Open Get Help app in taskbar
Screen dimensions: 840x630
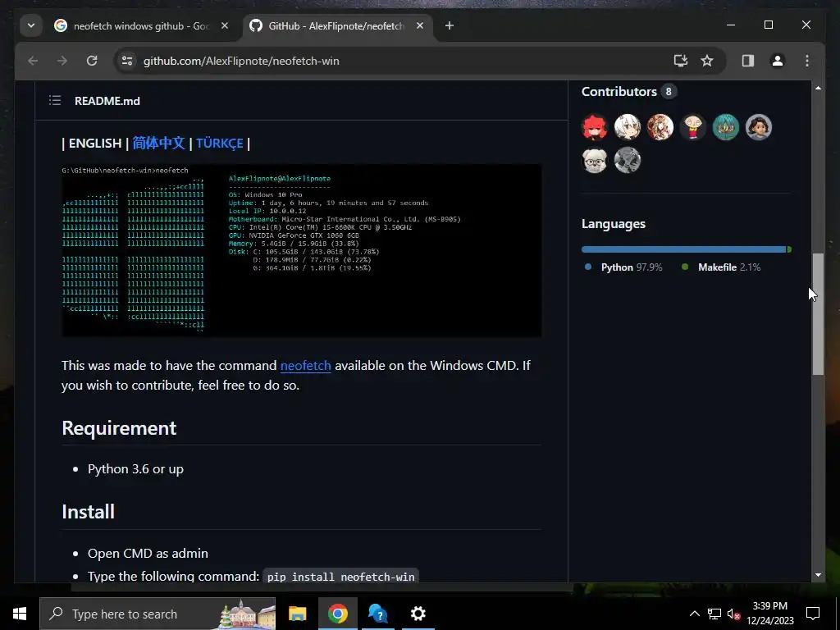(x=378, y=614)
